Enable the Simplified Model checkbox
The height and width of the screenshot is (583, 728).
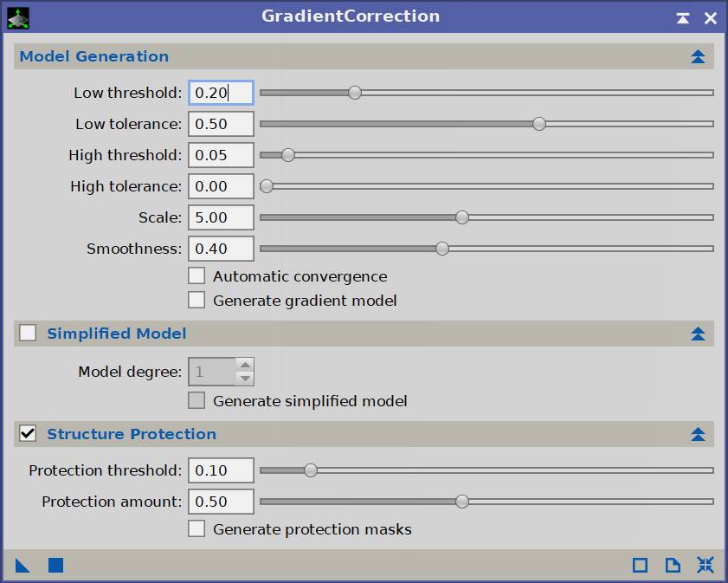[28, 333]
